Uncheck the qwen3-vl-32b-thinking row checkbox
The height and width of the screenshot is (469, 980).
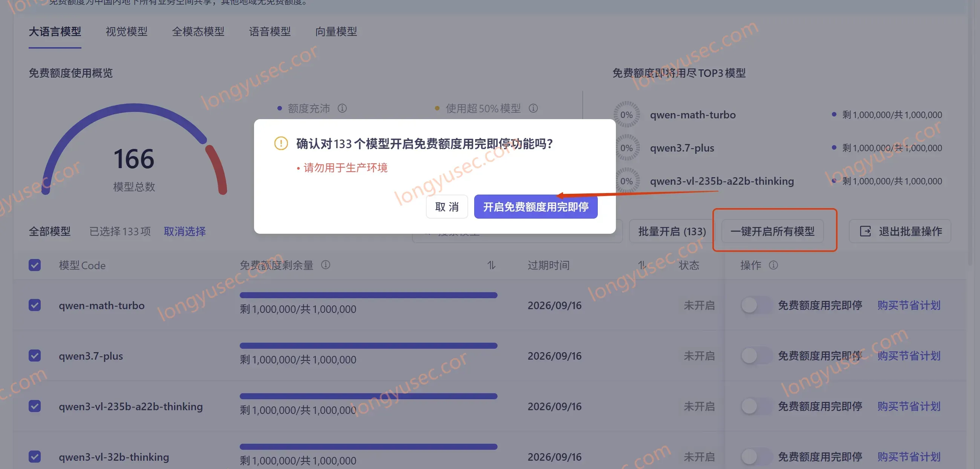click(35, 457)
